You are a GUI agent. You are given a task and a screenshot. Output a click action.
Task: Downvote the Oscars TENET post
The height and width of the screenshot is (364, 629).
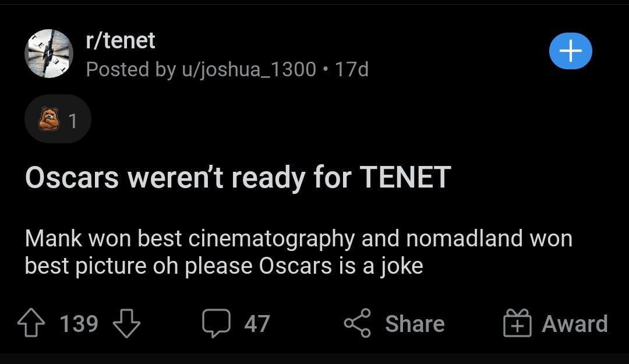click(126, 324)
